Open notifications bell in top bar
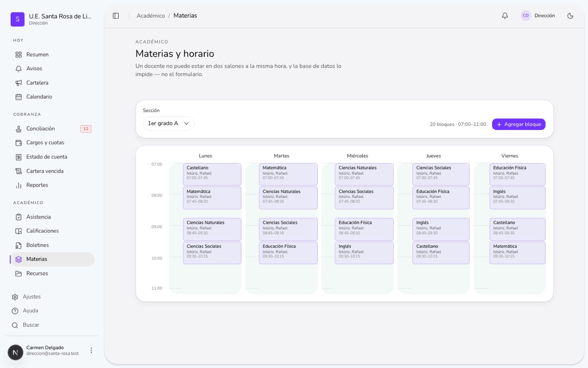Viewport: 588px width, 368px height. pyautogui.click(x=505, y=16)
